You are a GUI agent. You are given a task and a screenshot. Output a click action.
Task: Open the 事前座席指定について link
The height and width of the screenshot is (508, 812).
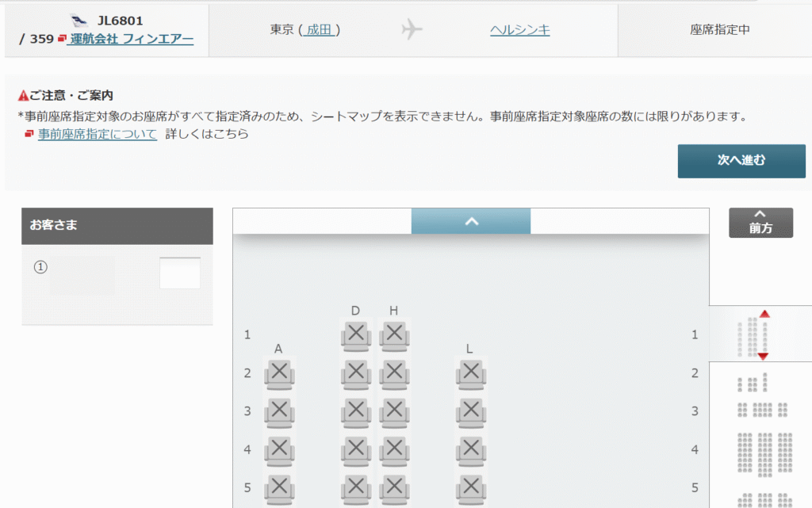tap(98, 134)
